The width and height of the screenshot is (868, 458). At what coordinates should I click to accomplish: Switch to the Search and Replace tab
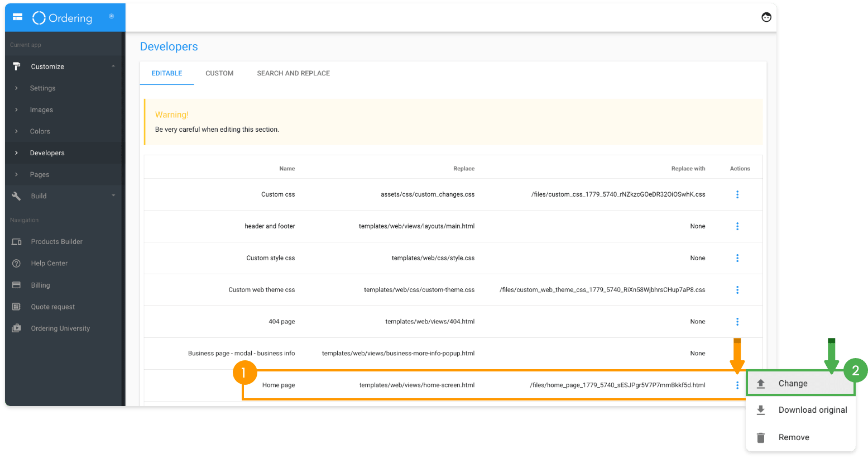coord(294,73)
